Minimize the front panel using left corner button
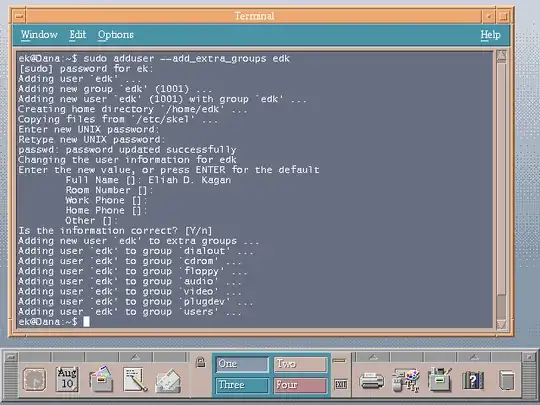 coord(10,357)
